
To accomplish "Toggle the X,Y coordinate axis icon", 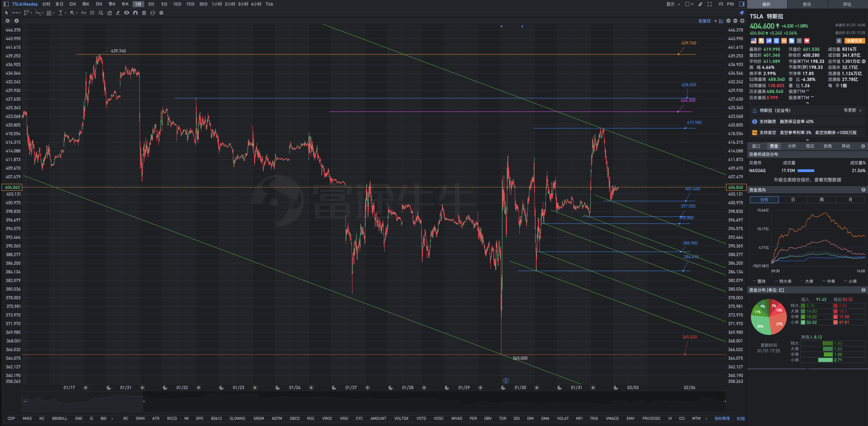I will [x=721, y=21].
